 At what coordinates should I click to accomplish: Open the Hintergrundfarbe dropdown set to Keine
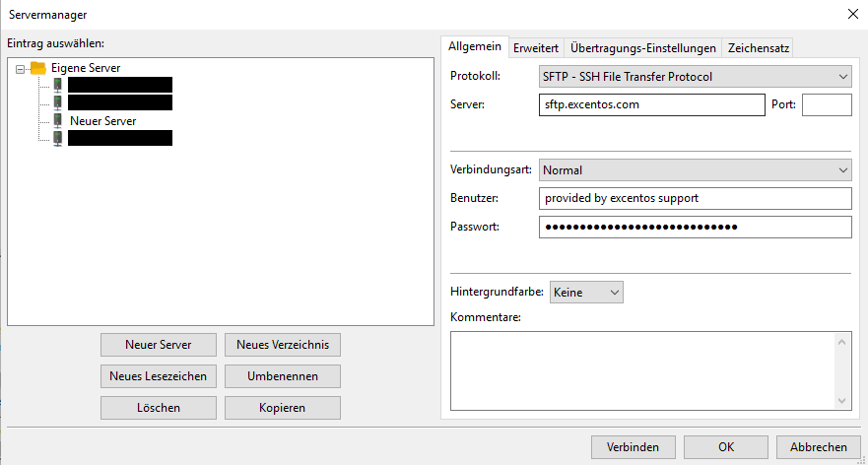tap(586, 293)
